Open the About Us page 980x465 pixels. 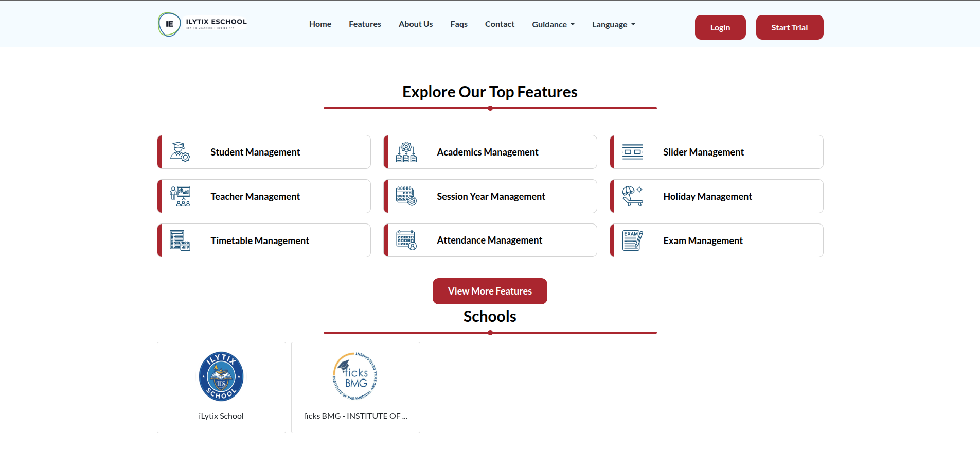416,24
